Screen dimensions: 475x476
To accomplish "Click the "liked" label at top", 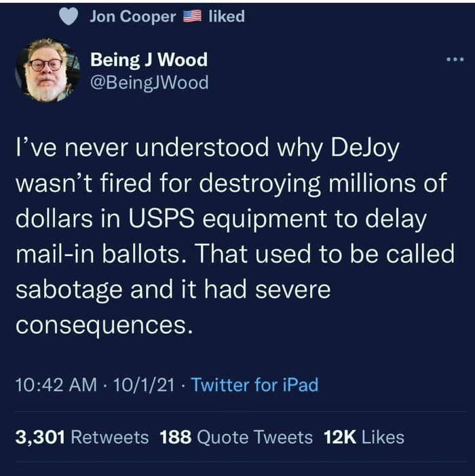I will point(226,18).
